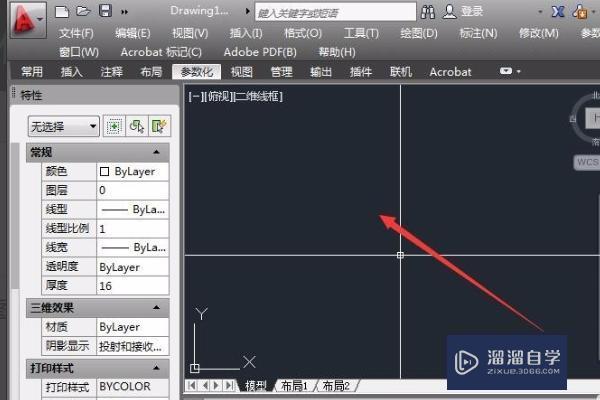Viewport: 600px width, 400px height.
Task: Switch to the Acrobat ribbon tab
Action: click(x=450, y=72)
